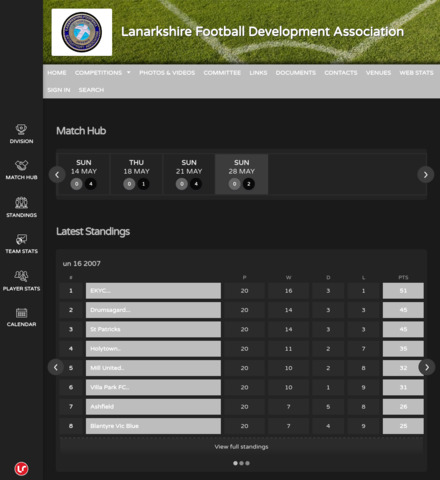This screenshot has width=440, height=480.
Task: Open the Mill United team row
Action: 153,368
